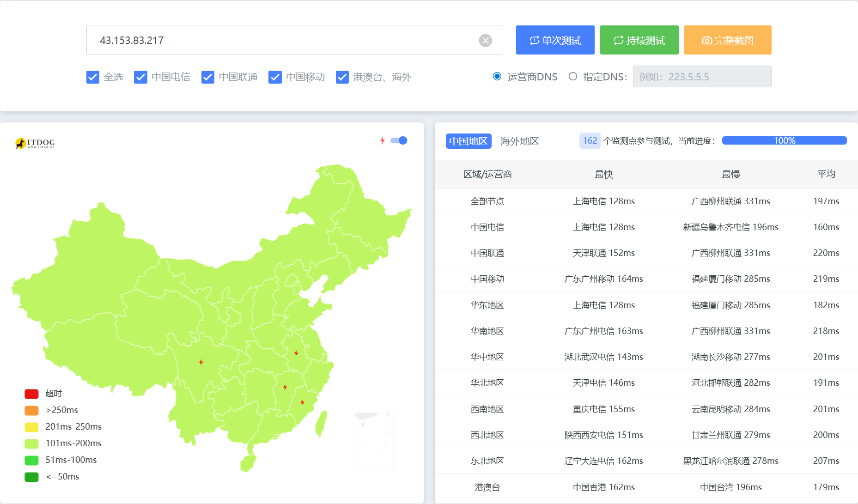Click the 持续测试 button

[x=639, y=40]
